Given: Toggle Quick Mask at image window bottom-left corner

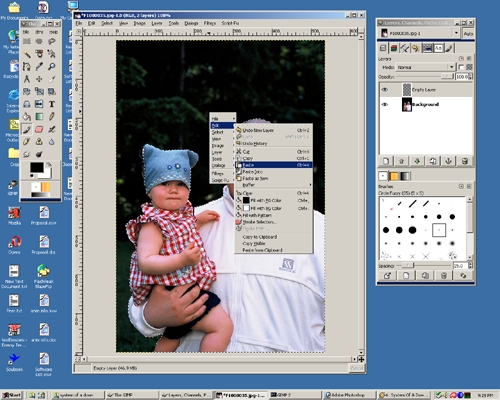Looking at the screenshot, I should pyautogui.click(x=78, y=359).
